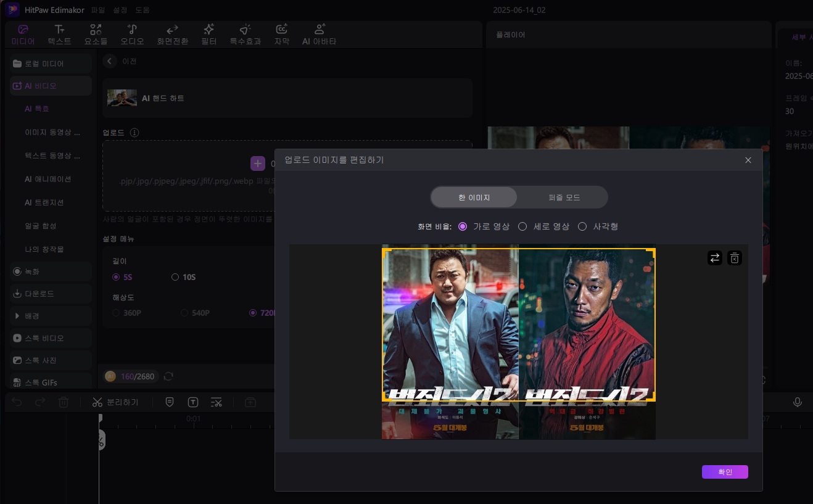
Task: Open the 화면전환 transitions tab
Action: 173,35
